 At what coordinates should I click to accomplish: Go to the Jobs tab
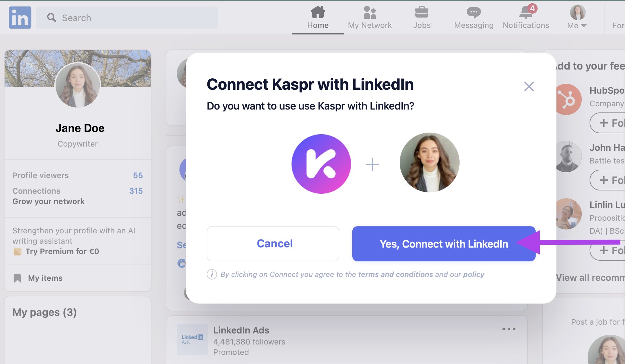point(422,18)
